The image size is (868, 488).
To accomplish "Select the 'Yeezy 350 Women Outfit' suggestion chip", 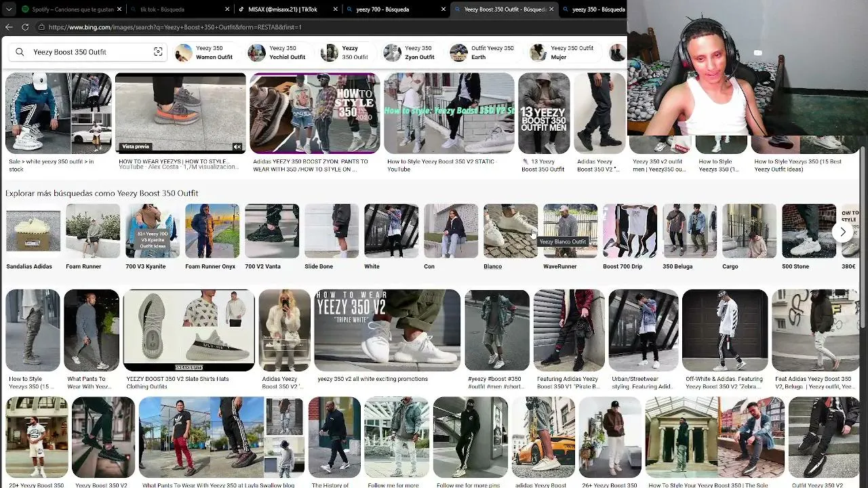I will click(204, 53).
